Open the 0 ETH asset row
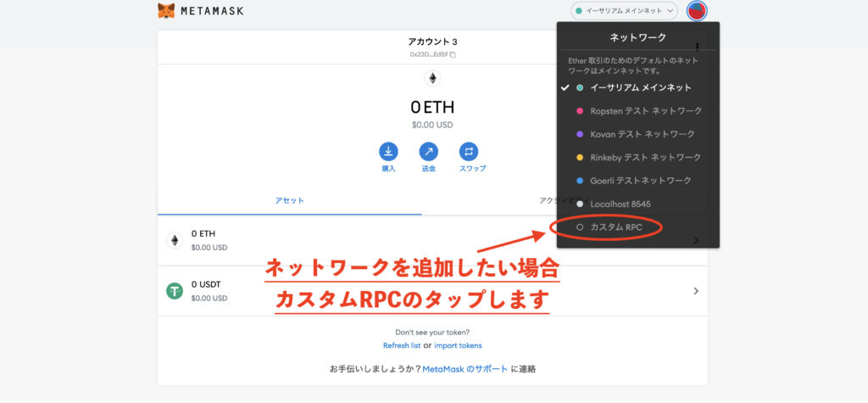This screenshot has width=868, height=403. coord(432,240)
